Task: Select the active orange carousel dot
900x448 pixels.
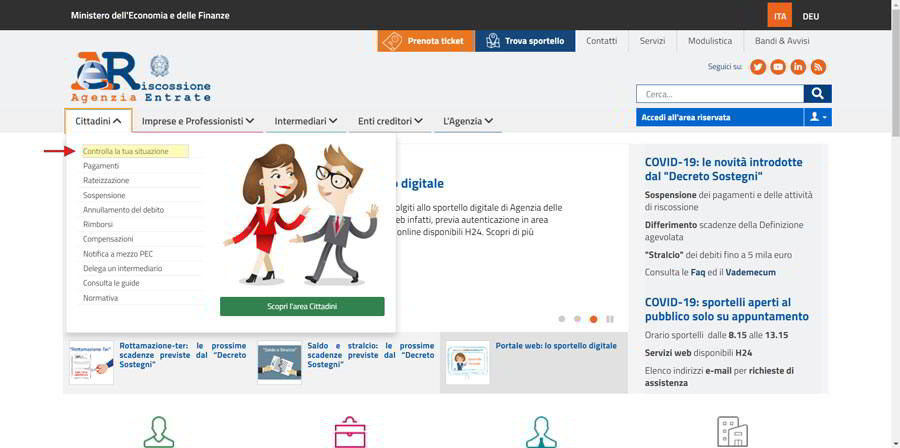Action: tap(593, 319)
